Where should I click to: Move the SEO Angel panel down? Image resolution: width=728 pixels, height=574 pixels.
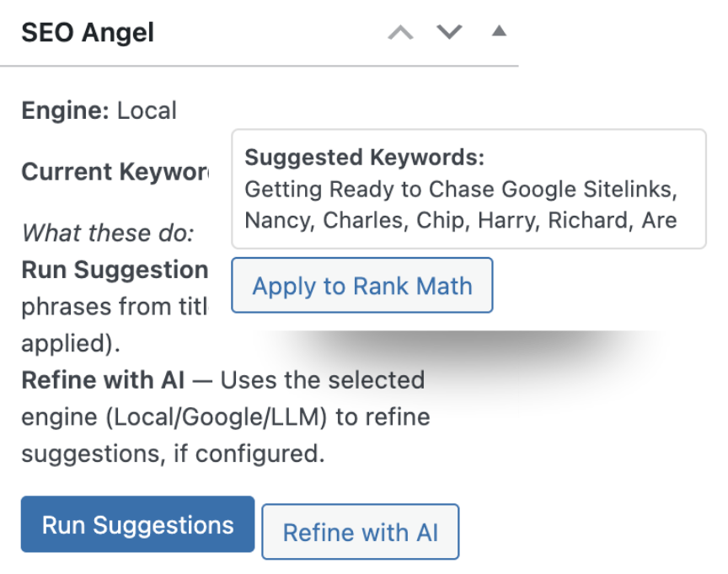tap(449, 33)
